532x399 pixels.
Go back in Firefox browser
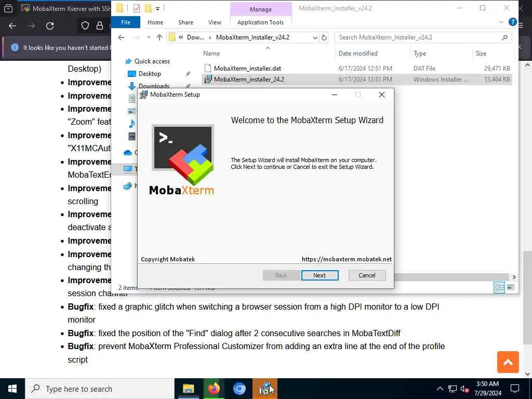coord(12,26)
